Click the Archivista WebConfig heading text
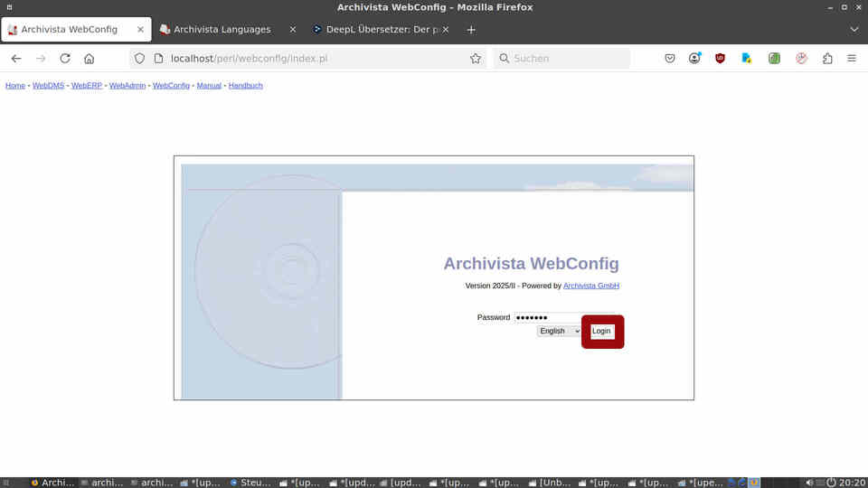 (x=532, y=263)
